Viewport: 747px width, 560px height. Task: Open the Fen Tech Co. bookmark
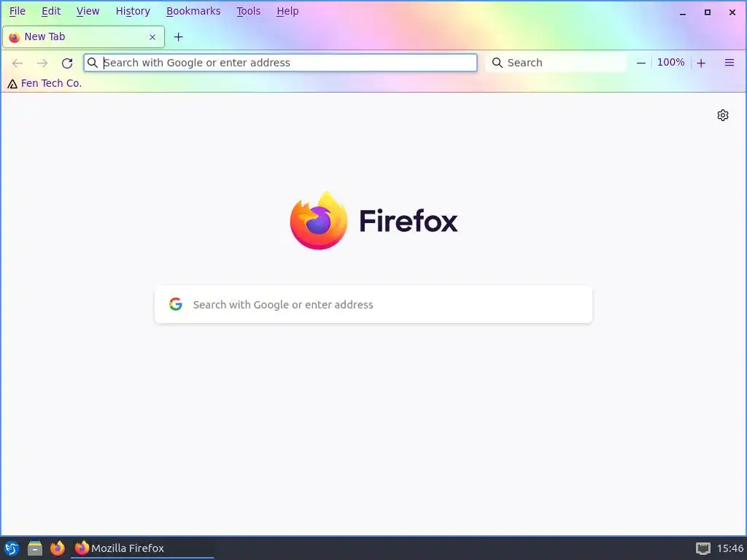pyautogui.click(x=44, y=83)
